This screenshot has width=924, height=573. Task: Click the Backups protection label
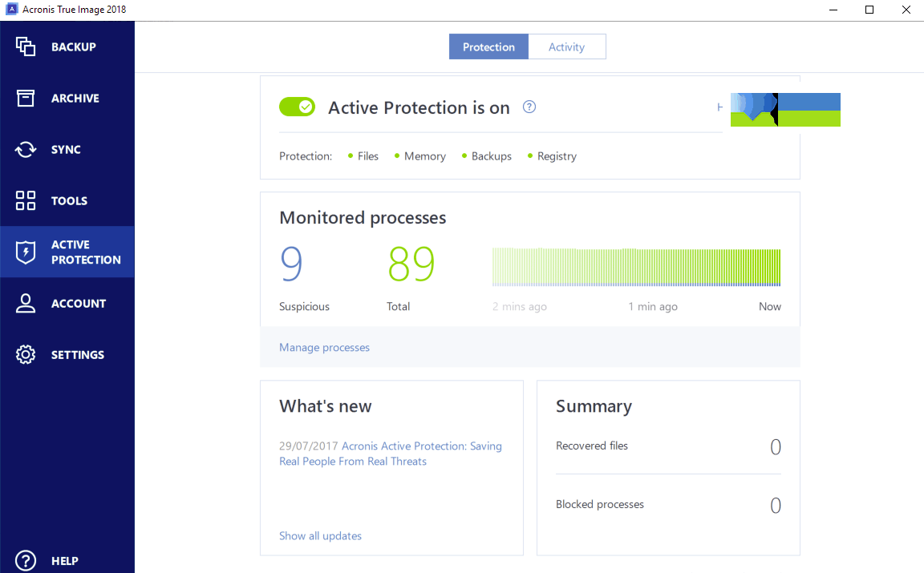pyautogui.click(x=492, y=156)
